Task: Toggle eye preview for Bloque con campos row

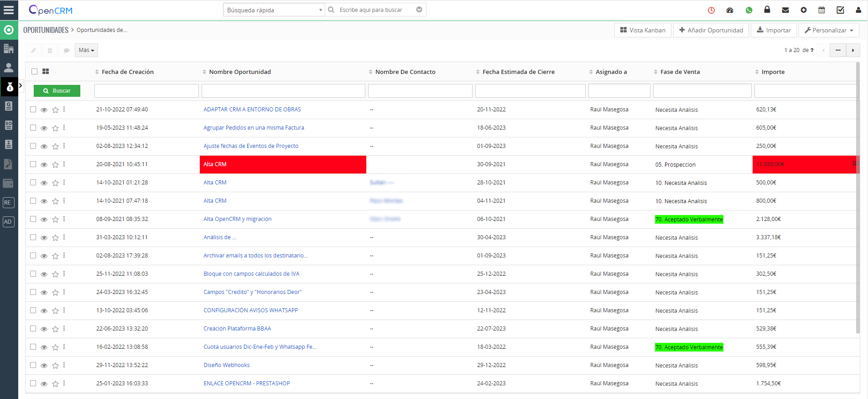Action: point(44,274)
